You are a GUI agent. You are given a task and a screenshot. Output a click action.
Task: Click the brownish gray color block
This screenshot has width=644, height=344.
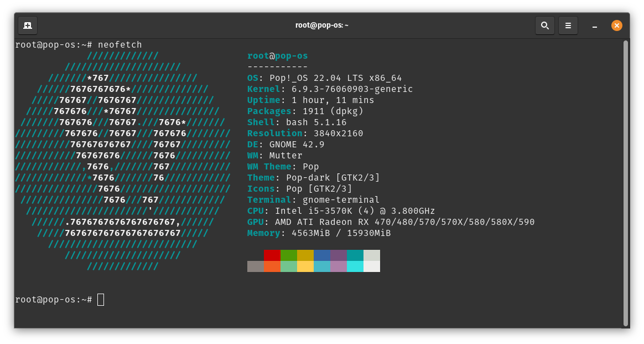[256, 266]
